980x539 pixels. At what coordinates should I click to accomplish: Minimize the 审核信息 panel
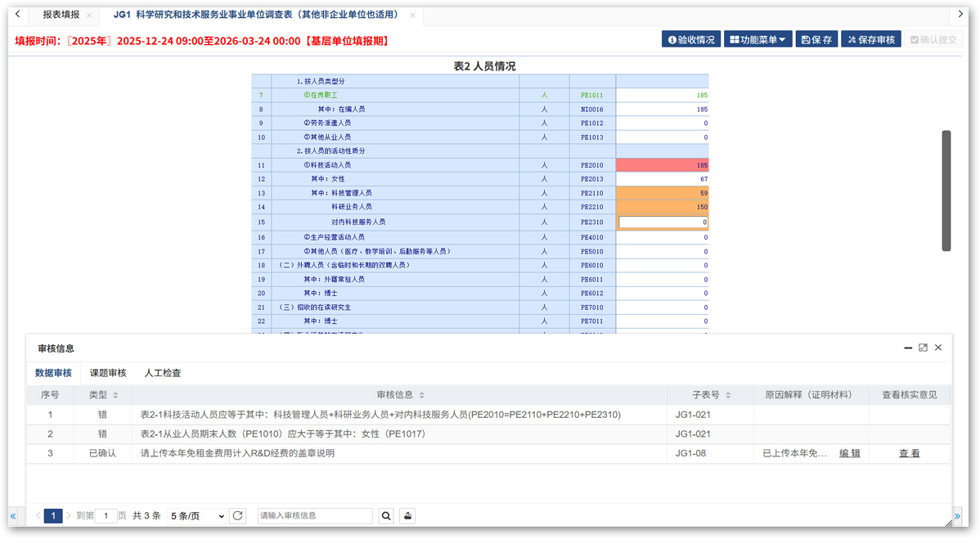click(x=908, y=348)
